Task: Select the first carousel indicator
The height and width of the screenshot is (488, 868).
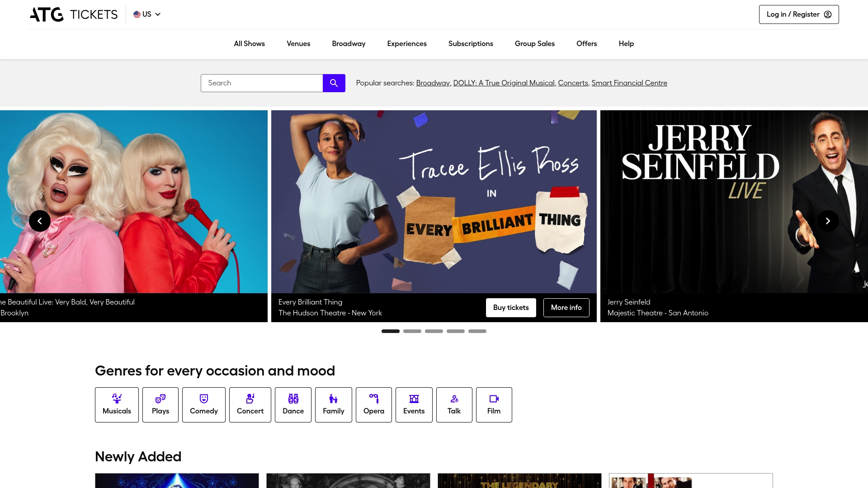Action: point(391,331)
